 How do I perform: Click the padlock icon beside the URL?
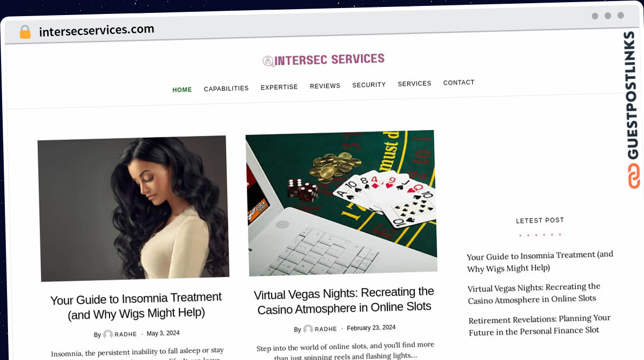[25, 32]
